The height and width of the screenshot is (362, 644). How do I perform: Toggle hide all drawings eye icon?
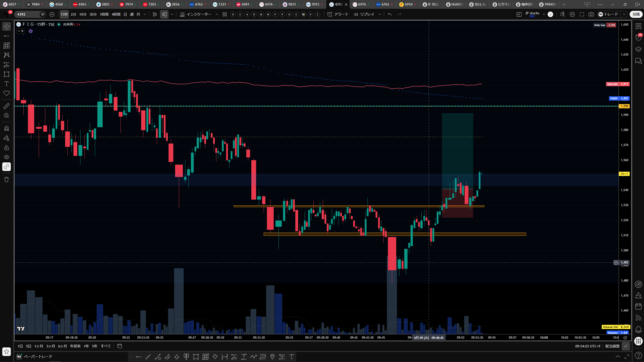tap(7, 157)
